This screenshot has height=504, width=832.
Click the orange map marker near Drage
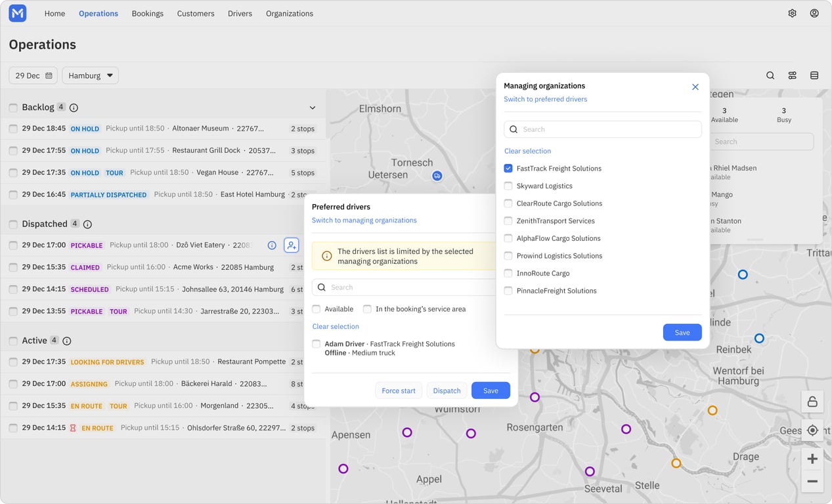coord(712,410)
